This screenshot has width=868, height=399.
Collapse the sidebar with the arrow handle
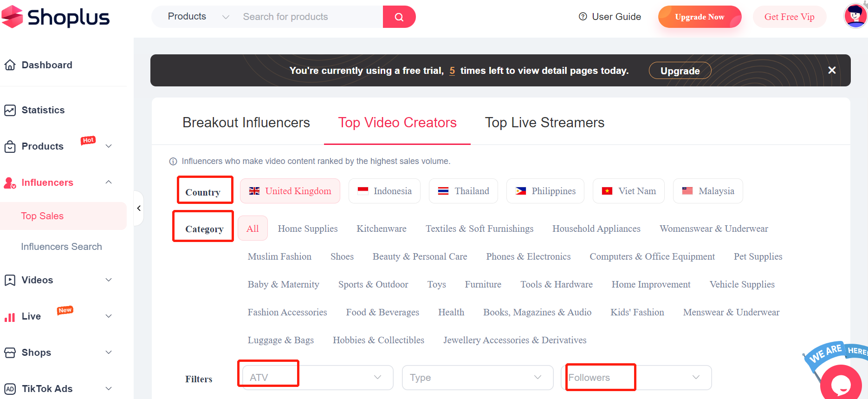click(139, 208)
